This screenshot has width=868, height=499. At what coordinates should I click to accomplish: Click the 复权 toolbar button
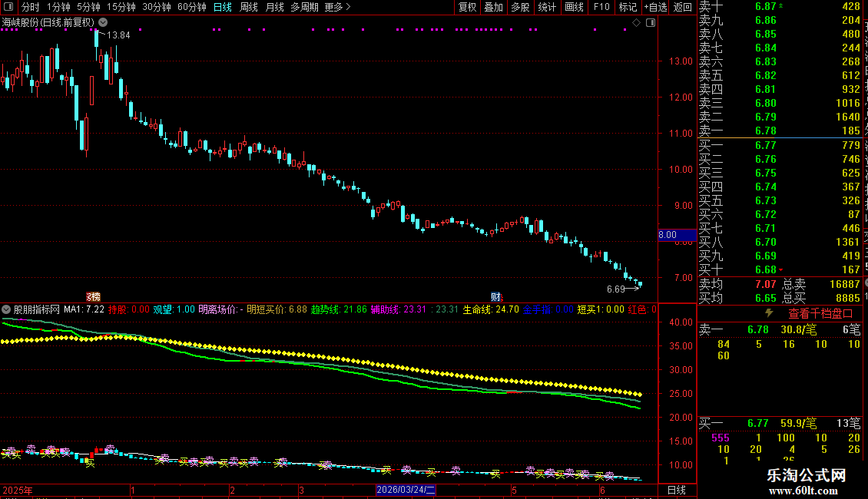pos(467,7)
